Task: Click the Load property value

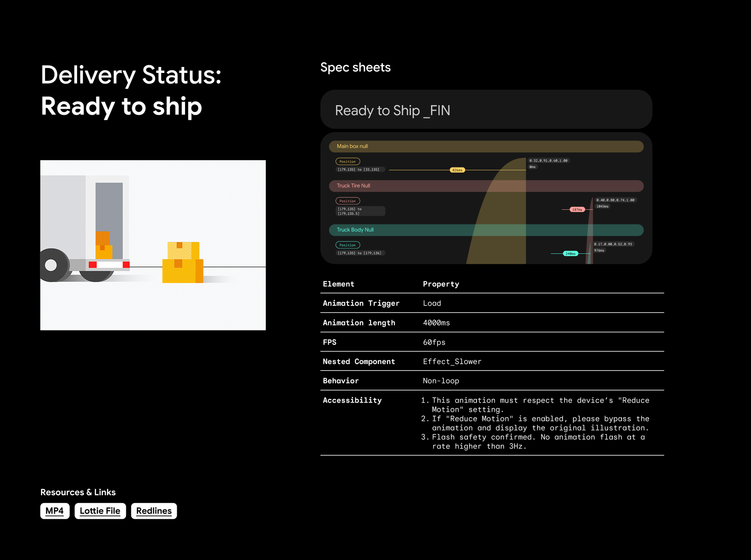Action: [x=432, y=303]
